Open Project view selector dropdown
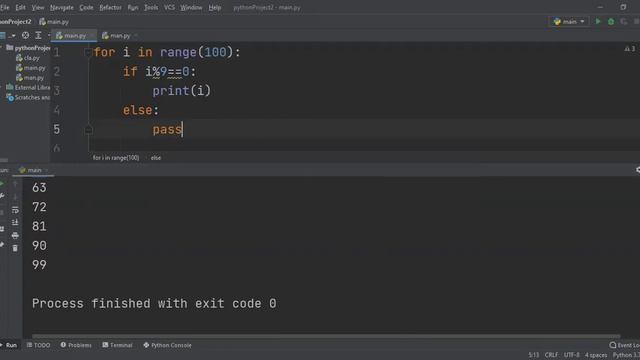 [7, 36]
